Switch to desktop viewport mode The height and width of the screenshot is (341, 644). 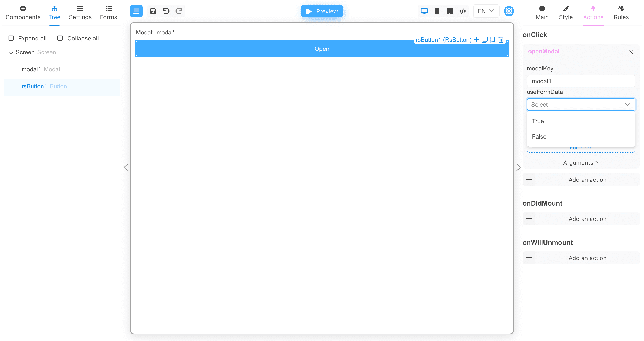[x=424, y=11]
